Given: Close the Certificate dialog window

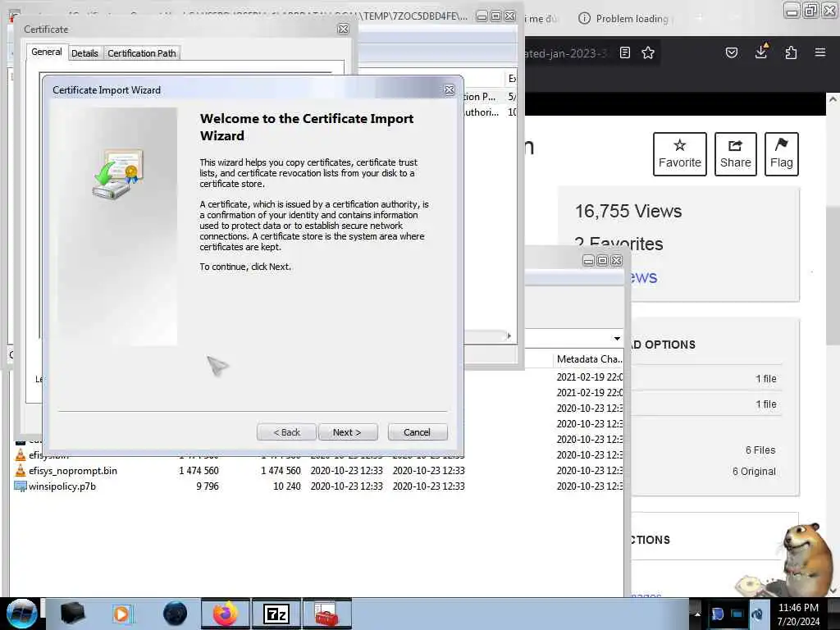Looking at the screenshot, I should click(344, 29).
